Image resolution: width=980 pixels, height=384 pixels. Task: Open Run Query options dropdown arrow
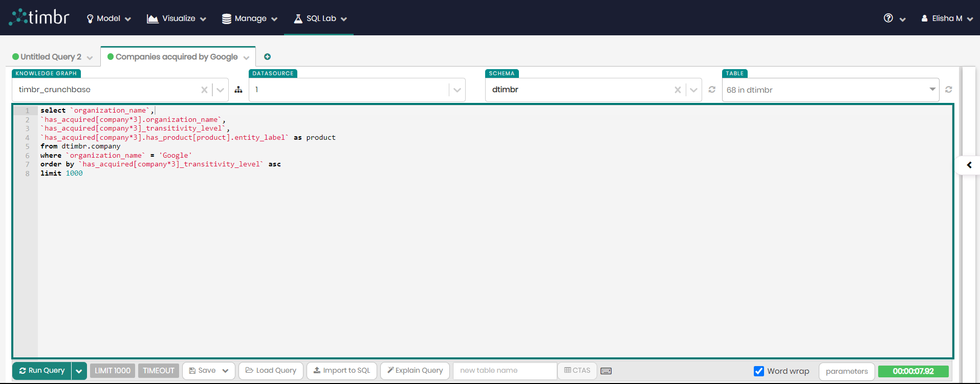[79, 371]
